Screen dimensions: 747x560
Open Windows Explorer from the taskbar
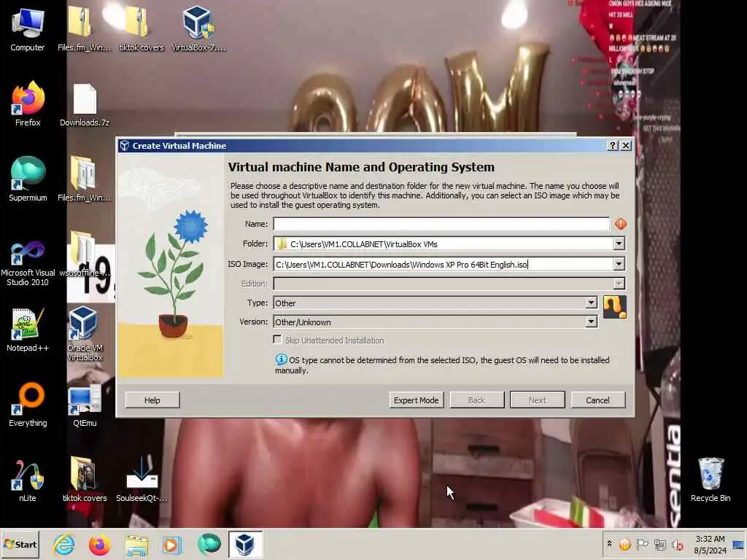[x=136, y=544]
